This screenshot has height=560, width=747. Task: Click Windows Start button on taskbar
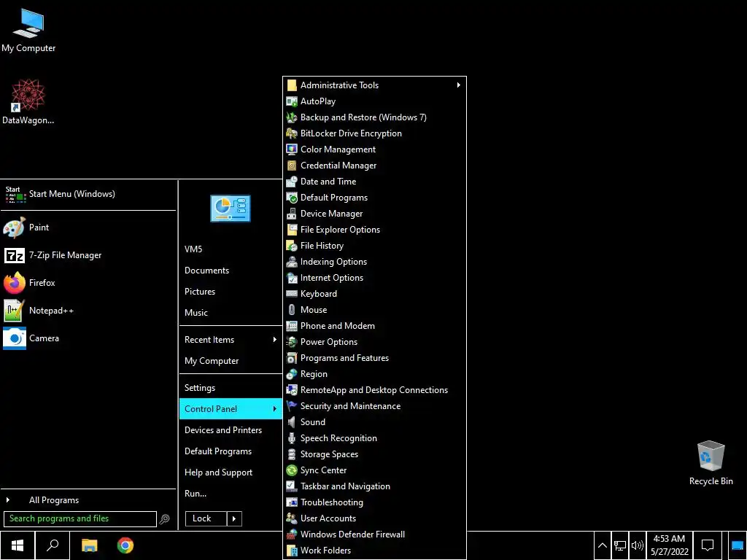(18, 545)
